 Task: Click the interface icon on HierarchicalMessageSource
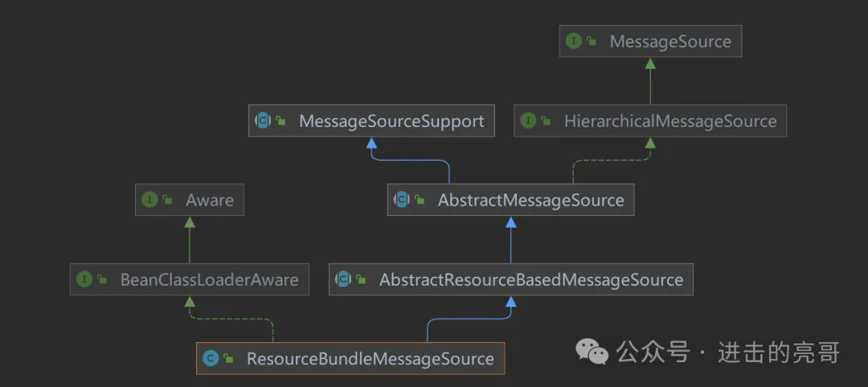pyautogui.click(x=529, y=121)
